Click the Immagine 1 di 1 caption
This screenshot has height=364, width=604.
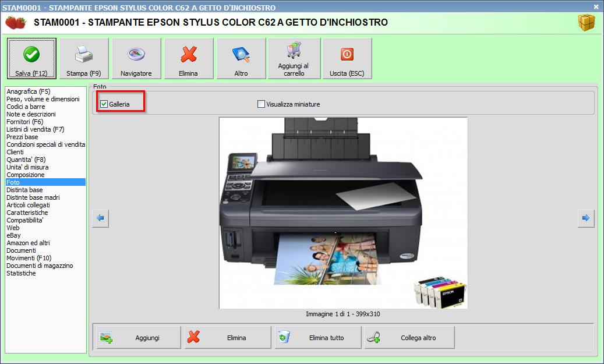343,314
